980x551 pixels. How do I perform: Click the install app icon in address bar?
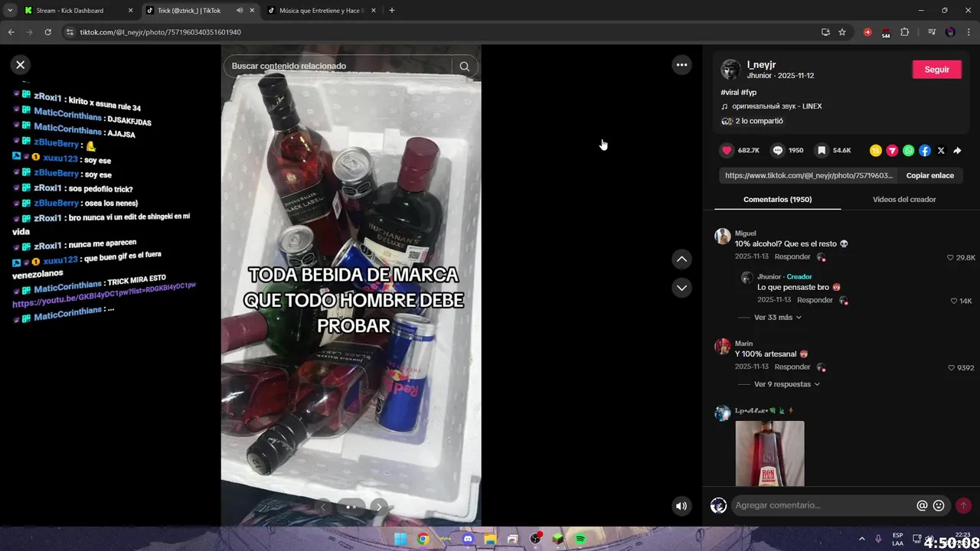[x=825, y=32]
